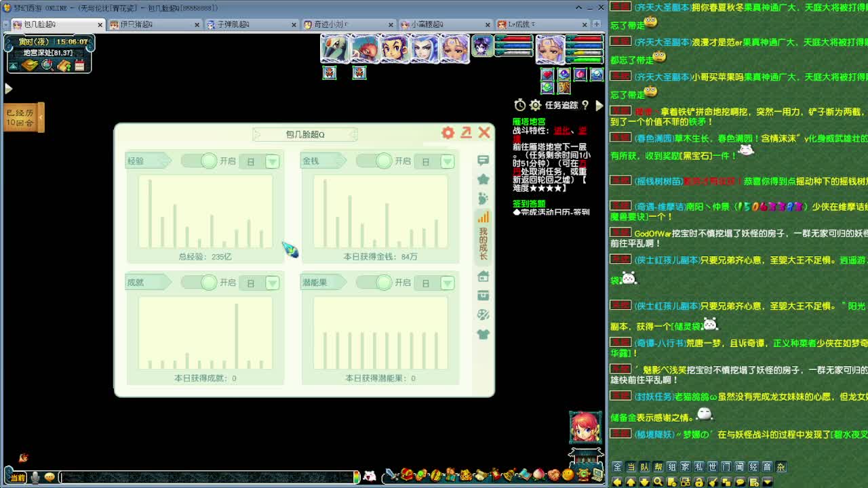Open the paint palette sidebar icon
The image size is (868, 488).
483,314
